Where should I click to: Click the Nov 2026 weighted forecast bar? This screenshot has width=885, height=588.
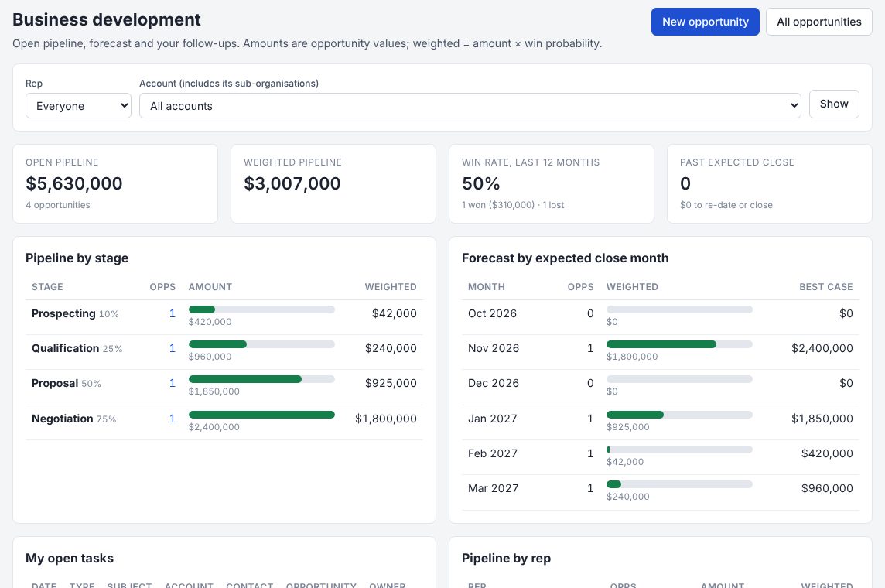pyautogui.click(x=679, y=344)
